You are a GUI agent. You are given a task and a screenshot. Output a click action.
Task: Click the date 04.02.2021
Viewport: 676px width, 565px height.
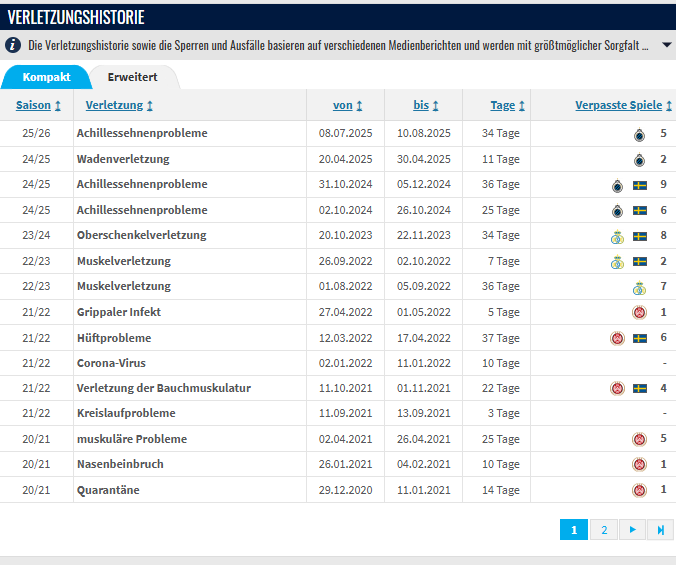click(x=423, y=464)
